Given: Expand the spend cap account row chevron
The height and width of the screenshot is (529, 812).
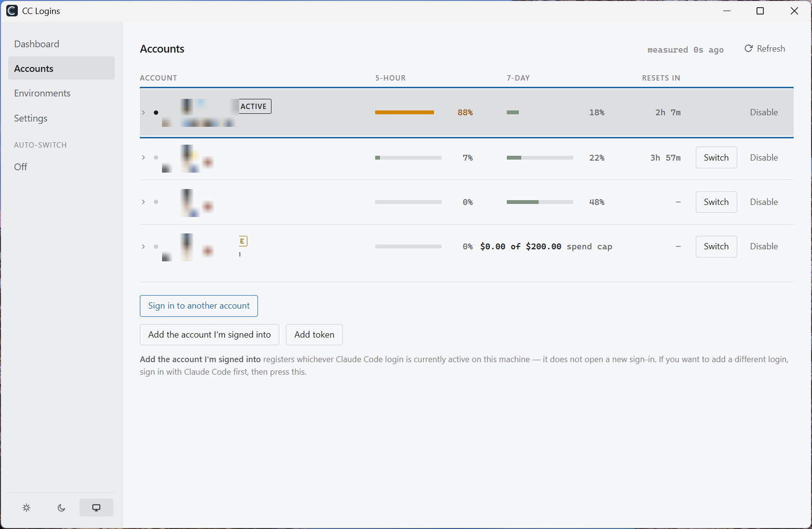Looking at the screenshot, I should click(143, 246).
